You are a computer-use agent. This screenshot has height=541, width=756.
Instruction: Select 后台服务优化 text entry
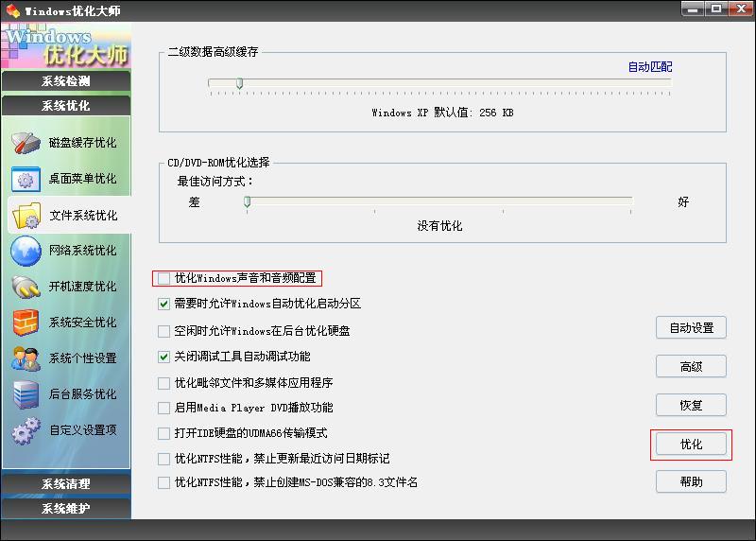tap(82, 394)
